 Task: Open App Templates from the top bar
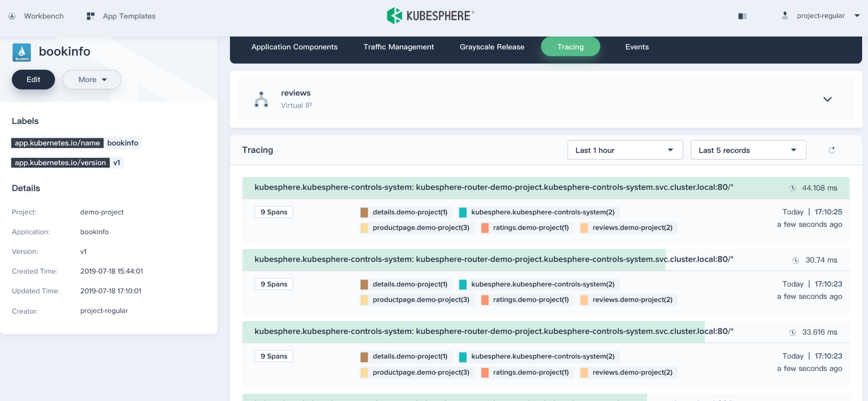129,16
